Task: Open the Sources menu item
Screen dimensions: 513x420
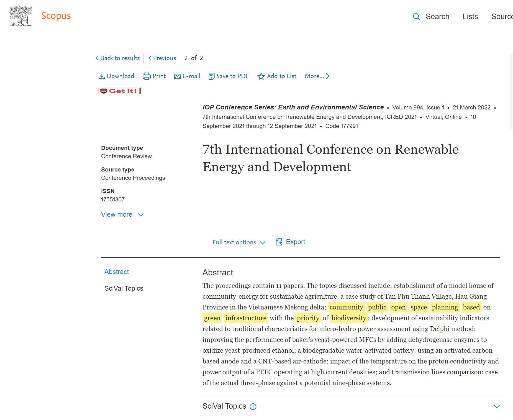Action: pos(502,17)
